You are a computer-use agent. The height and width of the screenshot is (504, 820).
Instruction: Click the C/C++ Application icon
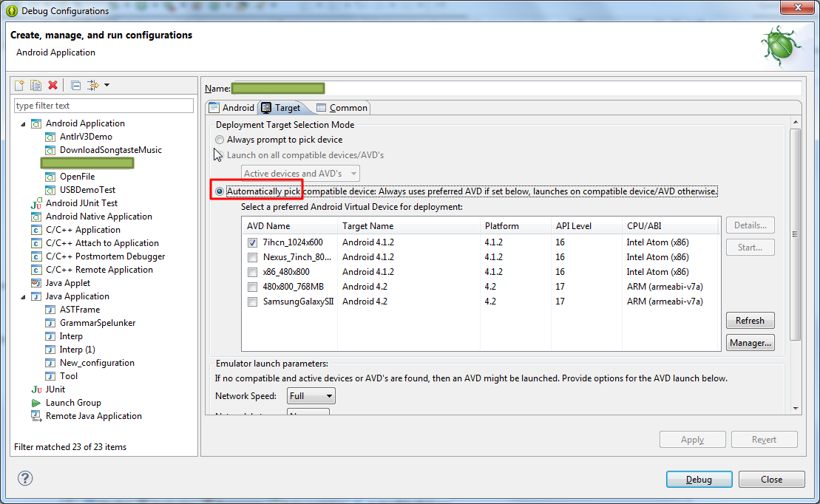point(36,230)
